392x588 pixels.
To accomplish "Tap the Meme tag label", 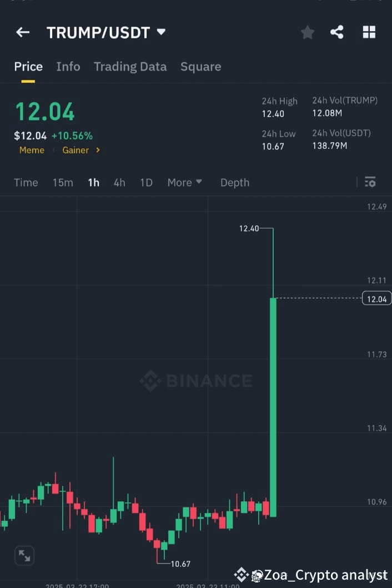I will coord(32,150).
